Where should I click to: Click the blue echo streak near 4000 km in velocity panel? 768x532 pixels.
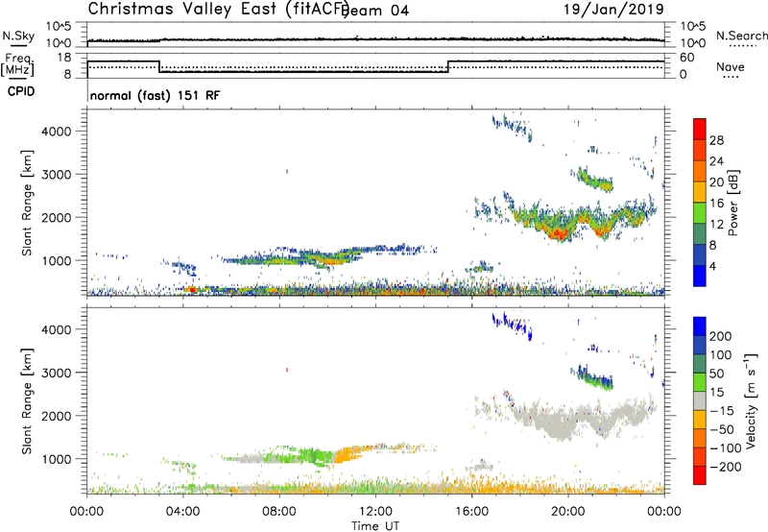point(513,325)
